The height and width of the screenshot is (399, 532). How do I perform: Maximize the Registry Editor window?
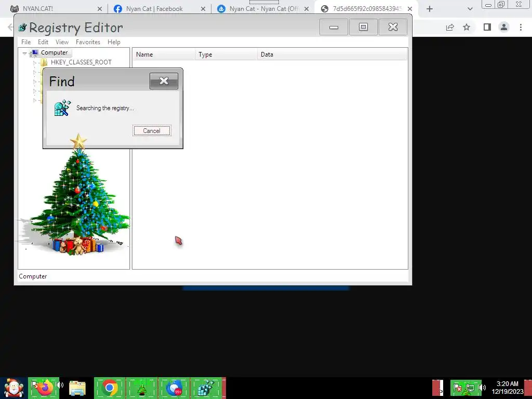(363, 27)
